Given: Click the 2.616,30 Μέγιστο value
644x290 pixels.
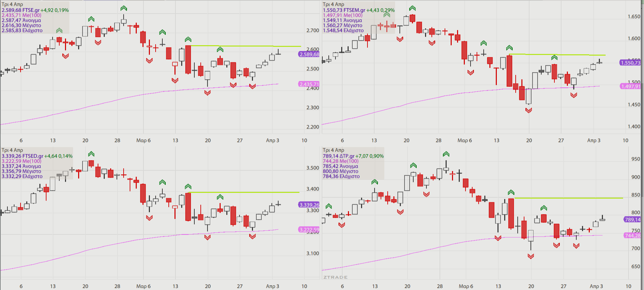Looking at the screenshot, I should click(x=21, y=25).
